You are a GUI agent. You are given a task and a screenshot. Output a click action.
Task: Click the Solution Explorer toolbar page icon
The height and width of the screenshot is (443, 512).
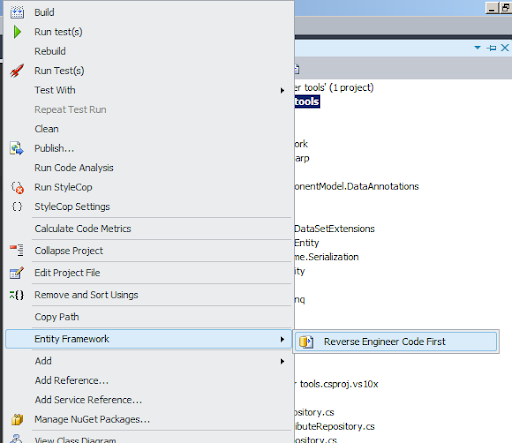297,69
